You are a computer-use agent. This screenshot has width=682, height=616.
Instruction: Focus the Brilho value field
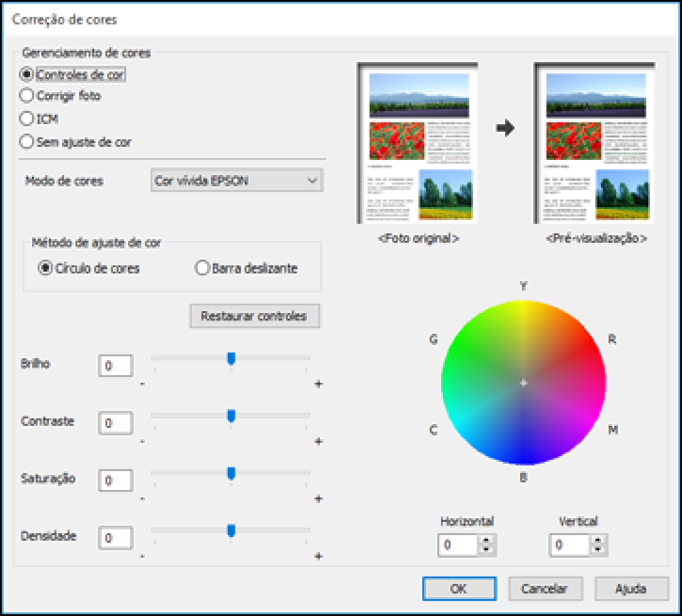[115, 365]
